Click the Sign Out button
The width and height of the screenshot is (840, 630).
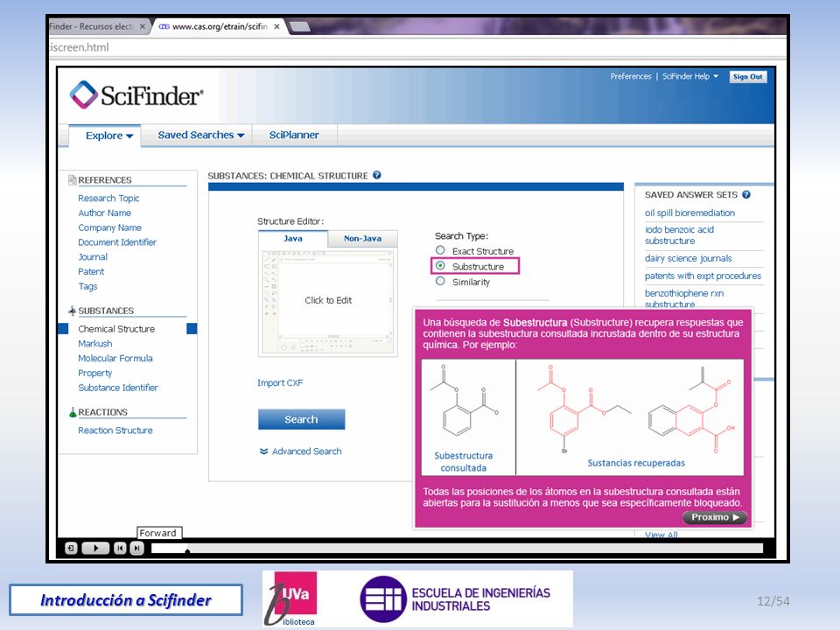pos(748,77)
